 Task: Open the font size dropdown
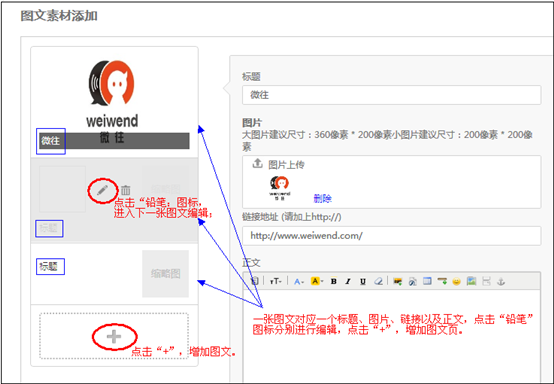275,282
